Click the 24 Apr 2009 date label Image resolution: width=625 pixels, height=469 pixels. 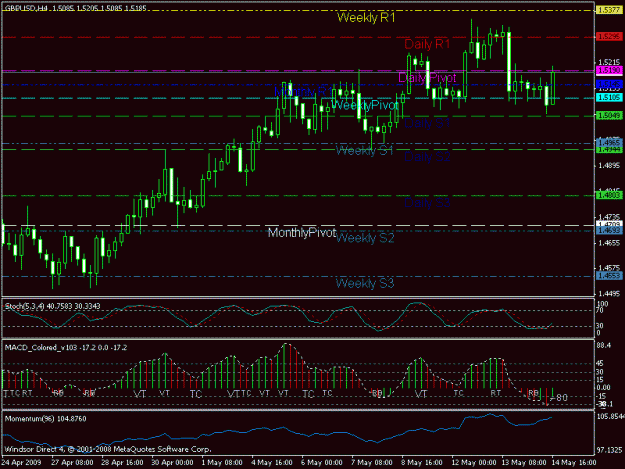tap(21, 463)
